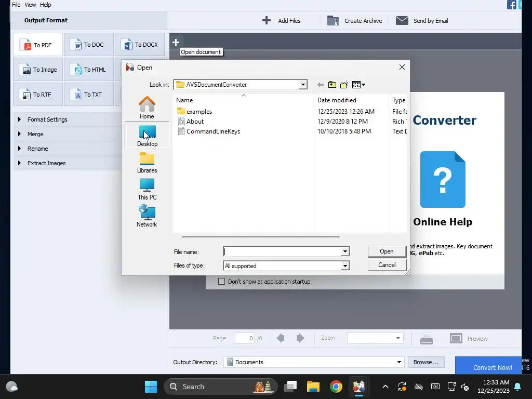This screenshot has width=532, height=399.
Task: Open Task View on the taskbar
Action: 290,387
